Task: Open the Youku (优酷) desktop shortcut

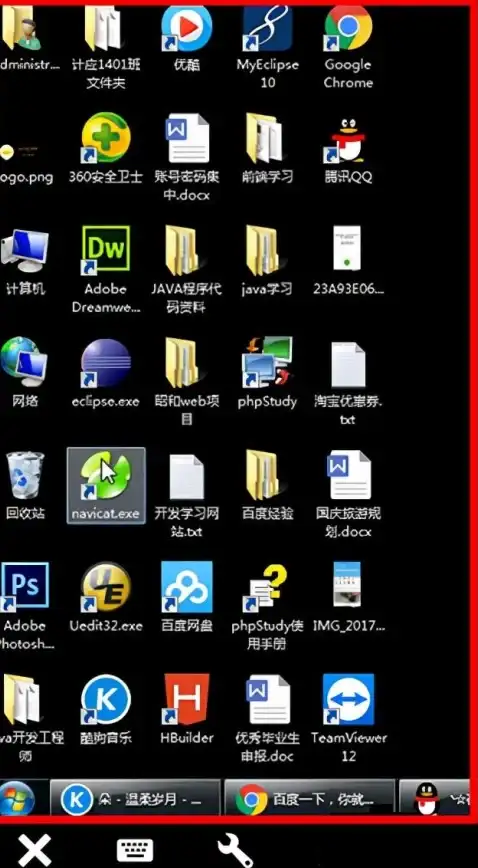Action: pos(187,28)
